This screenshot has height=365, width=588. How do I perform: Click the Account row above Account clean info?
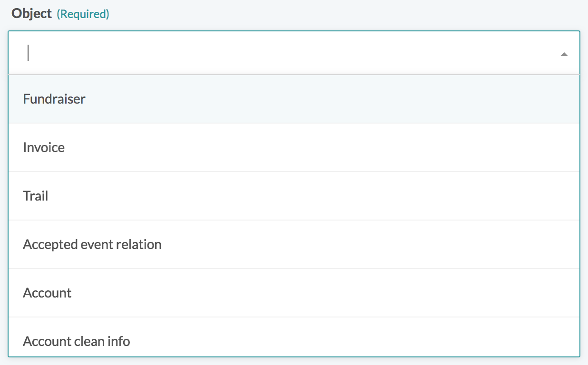(x=294, y=293)
